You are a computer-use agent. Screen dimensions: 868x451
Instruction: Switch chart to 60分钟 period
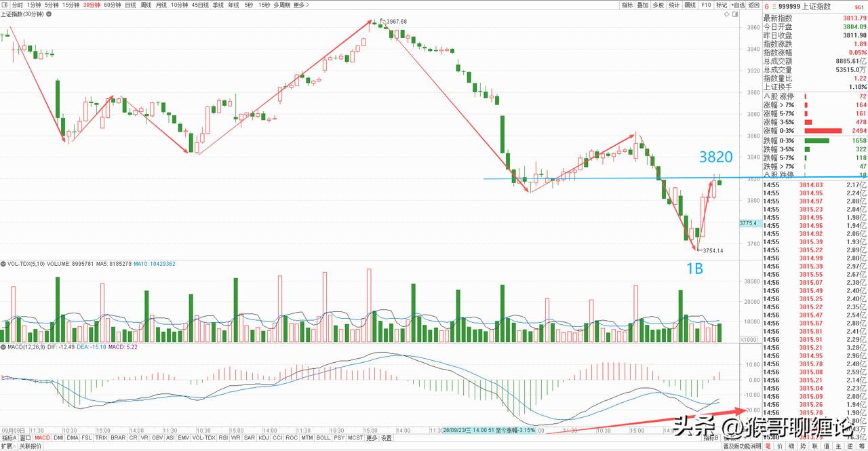[x=113, y=5]
